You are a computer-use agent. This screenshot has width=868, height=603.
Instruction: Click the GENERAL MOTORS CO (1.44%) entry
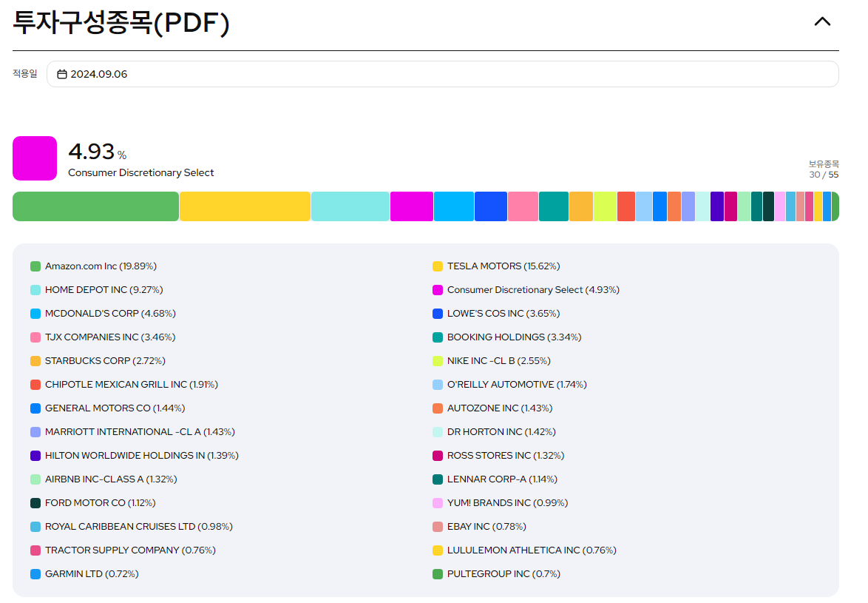click(x=108, y=408)
